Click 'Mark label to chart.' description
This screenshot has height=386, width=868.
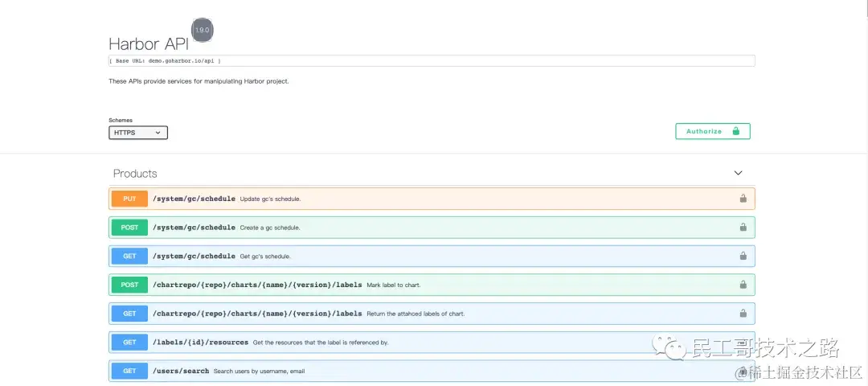click(394, 285)
